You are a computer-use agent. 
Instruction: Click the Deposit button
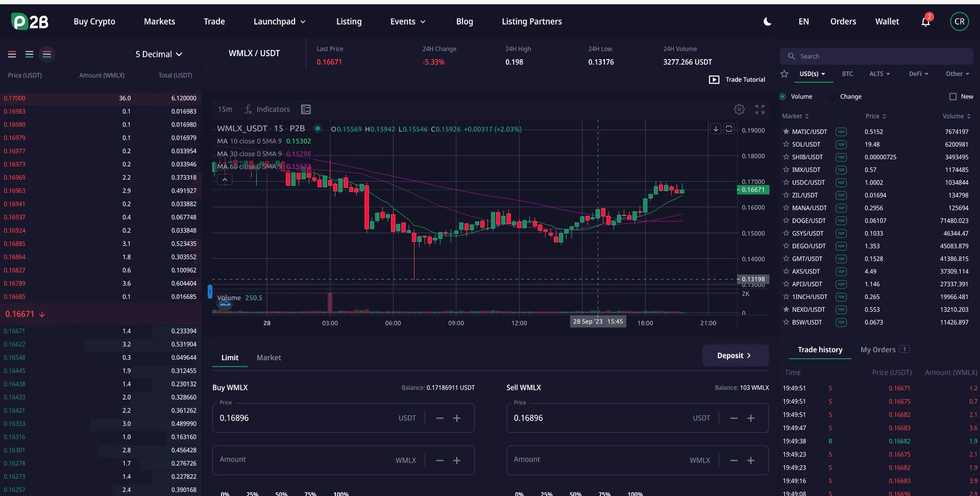(x=736, y=356)
